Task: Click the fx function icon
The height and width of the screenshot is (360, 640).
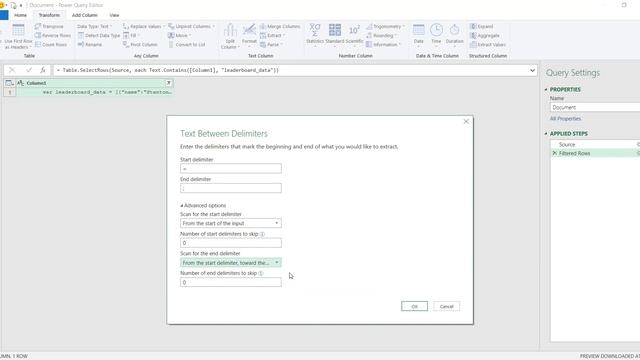Action: (42, 70)
